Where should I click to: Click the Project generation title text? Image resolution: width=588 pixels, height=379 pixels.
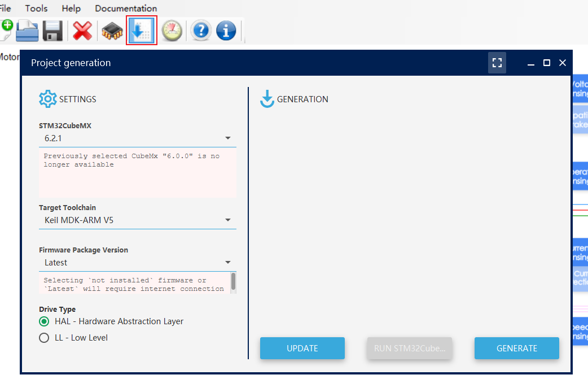point(71,63)
